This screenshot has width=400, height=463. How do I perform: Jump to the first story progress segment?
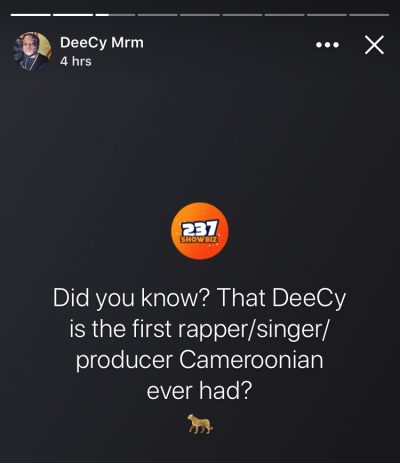point(31,15)
